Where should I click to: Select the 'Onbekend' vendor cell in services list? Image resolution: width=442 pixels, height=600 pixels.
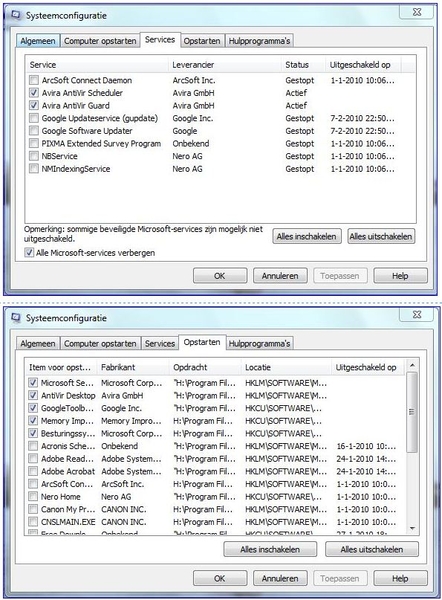(x=191, y=143)
